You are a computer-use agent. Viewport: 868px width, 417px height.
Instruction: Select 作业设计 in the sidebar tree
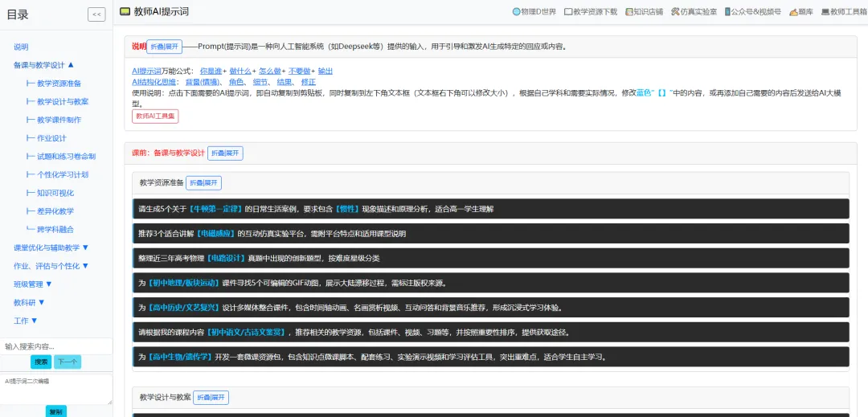(x=46, y=138)
